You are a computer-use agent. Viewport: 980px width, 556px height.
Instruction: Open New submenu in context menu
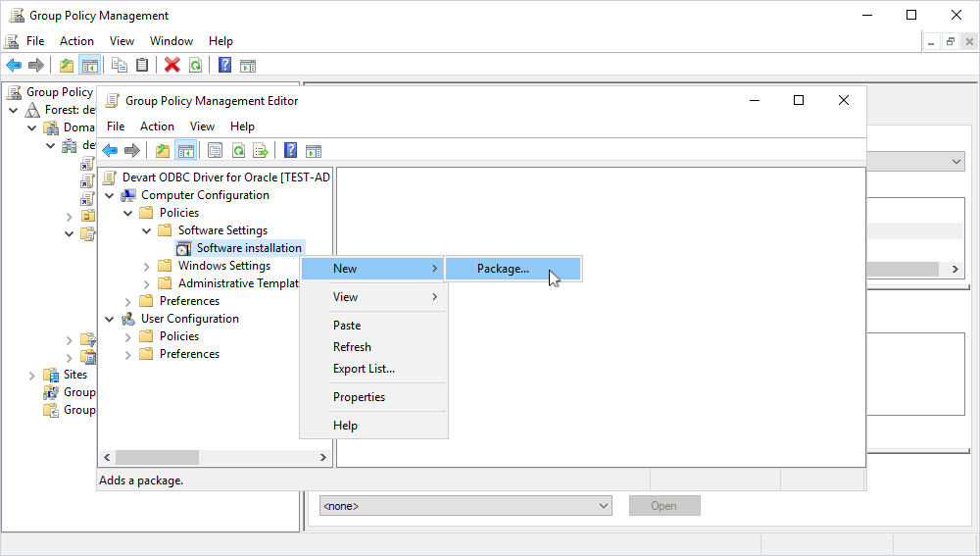(x=373, y=269)
